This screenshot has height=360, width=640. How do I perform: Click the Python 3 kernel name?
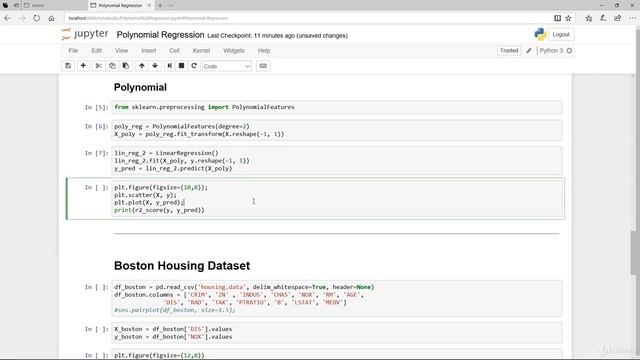551,51
